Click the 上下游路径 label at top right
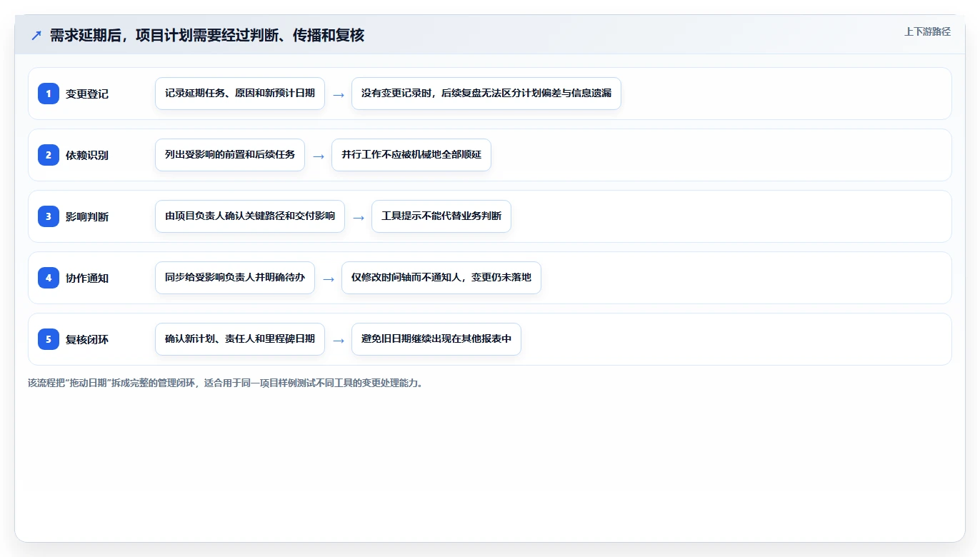This screenshot has height=557, width=980. click(x=927, y=31)
